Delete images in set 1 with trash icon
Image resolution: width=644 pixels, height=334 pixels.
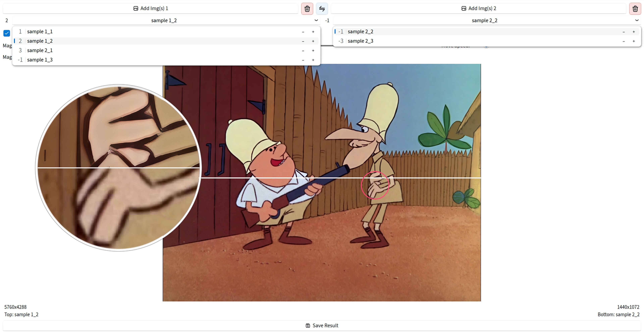point(307,9)
